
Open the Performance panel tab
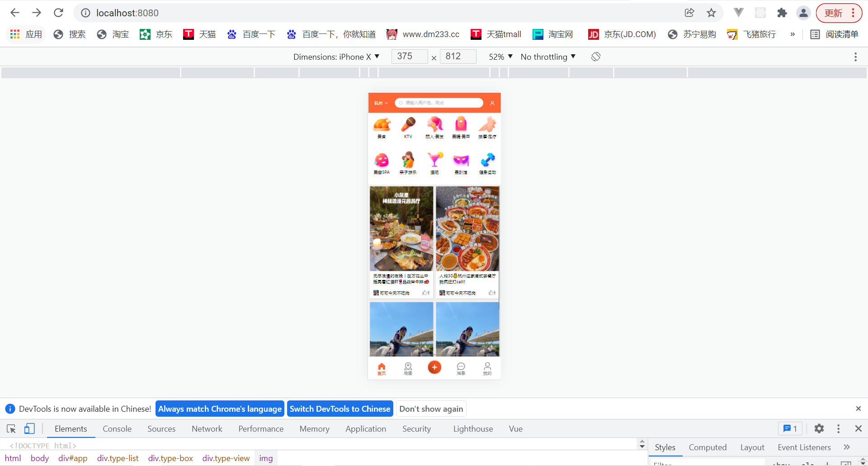click(261, 429)
